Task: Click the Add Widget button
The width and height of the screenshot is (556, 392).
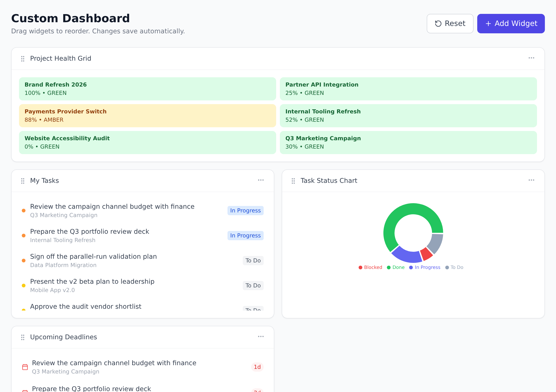Action: pyautogui.click(x=511, y=23)
